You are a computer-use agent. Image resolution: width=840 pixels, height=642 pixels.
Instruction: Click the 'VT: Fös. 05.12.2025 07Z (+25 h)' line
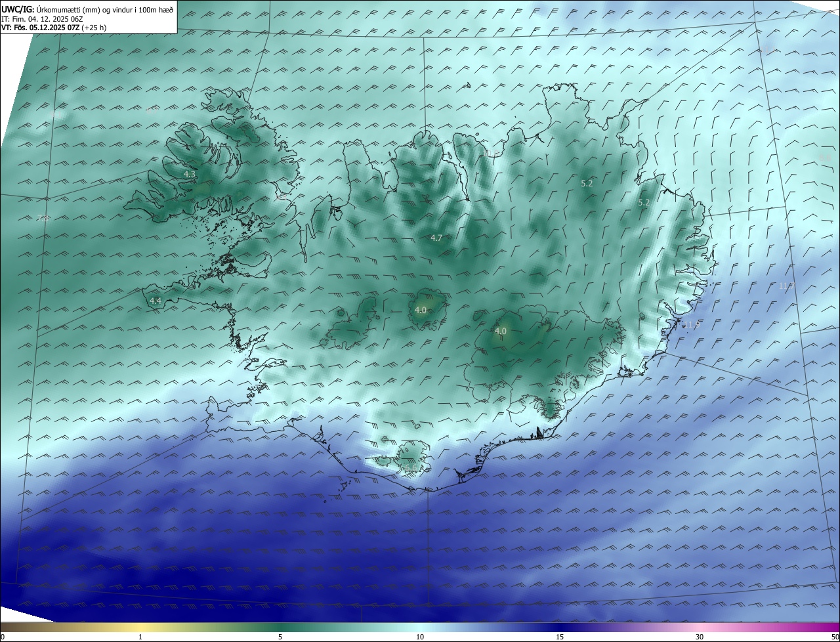(54, 28)
